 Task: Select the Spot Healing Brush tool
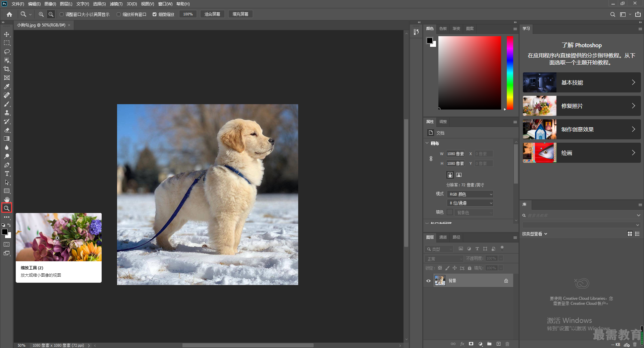pyautogui.click(x=7, y=95)
